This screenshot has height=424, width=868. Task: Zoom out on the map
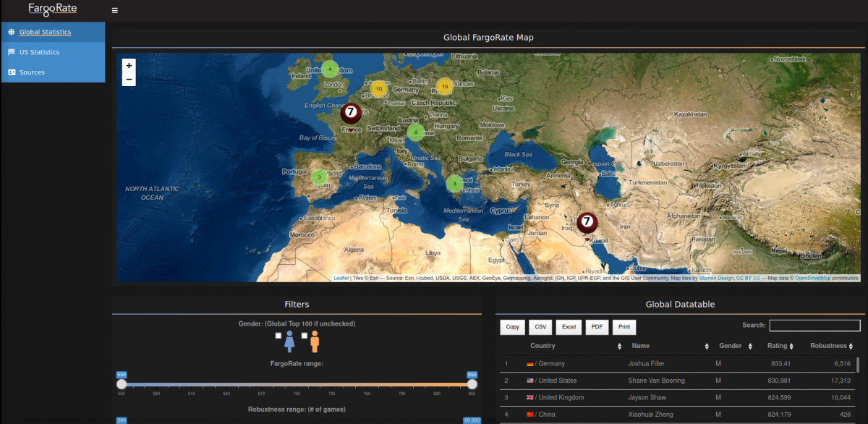(129, 80)
